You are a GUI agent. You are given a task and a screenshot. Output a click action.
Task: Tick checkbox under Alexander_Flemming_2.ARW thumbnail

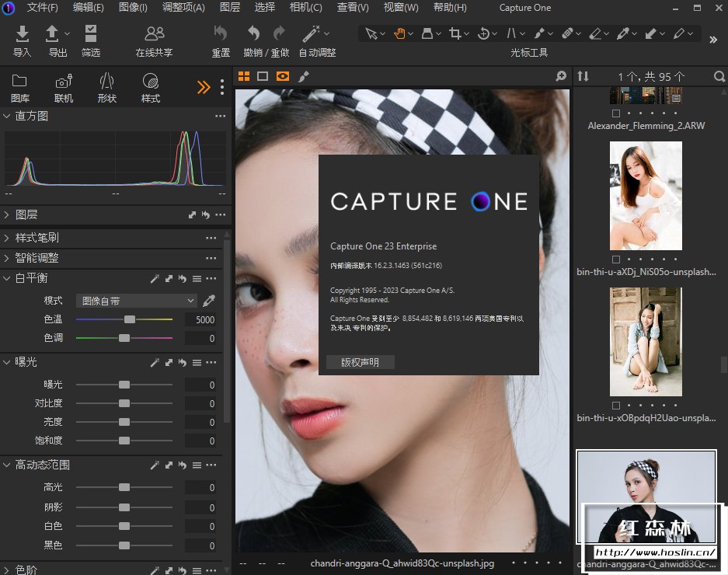(x=615, y=113)
